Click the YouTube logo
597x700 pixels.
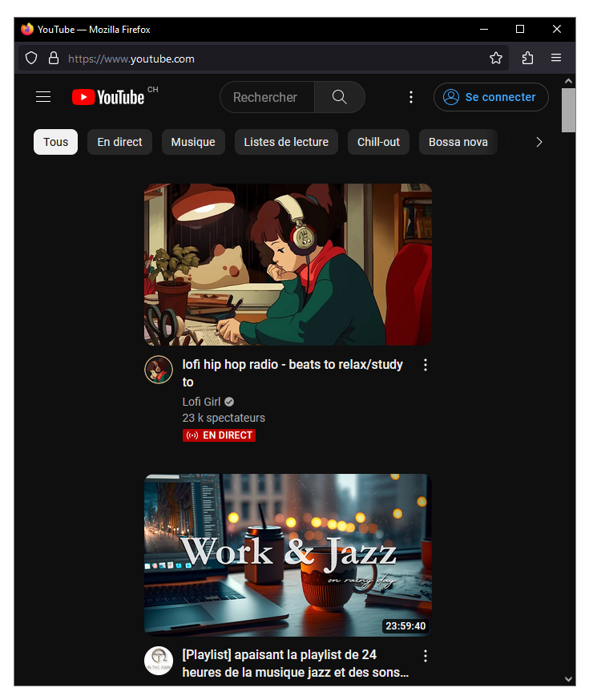pyautogui.click(x=109, y=97)
